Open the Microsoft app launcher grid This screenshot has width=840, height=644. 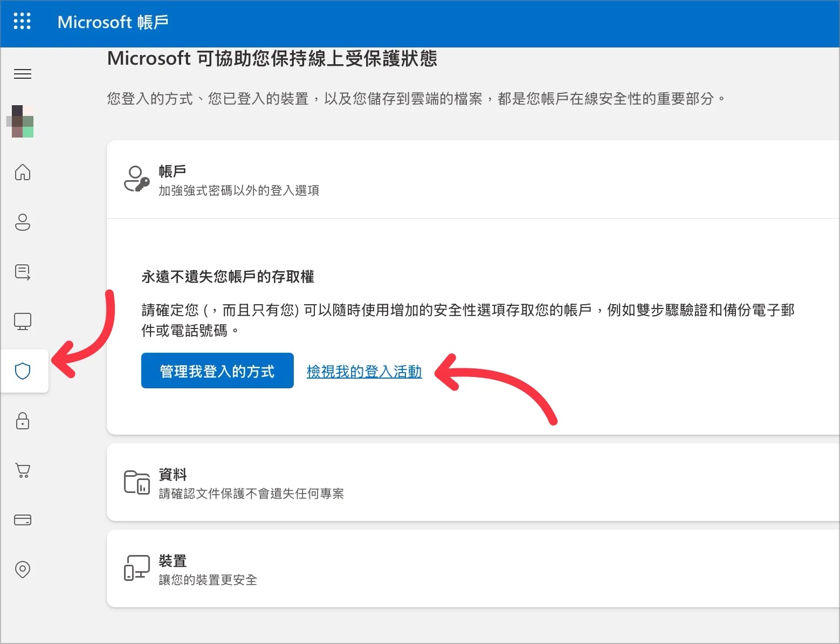[x=22, y=21]
